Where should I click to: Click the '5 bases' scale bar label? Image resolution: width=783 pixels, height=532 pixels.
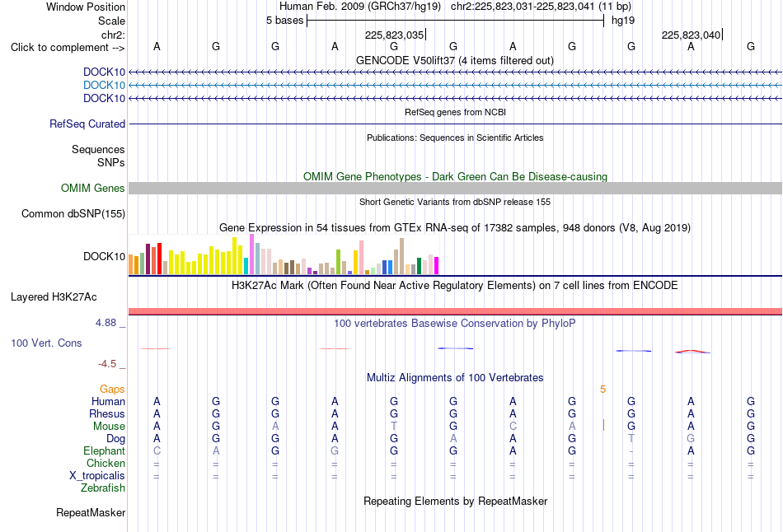point(284,21)
